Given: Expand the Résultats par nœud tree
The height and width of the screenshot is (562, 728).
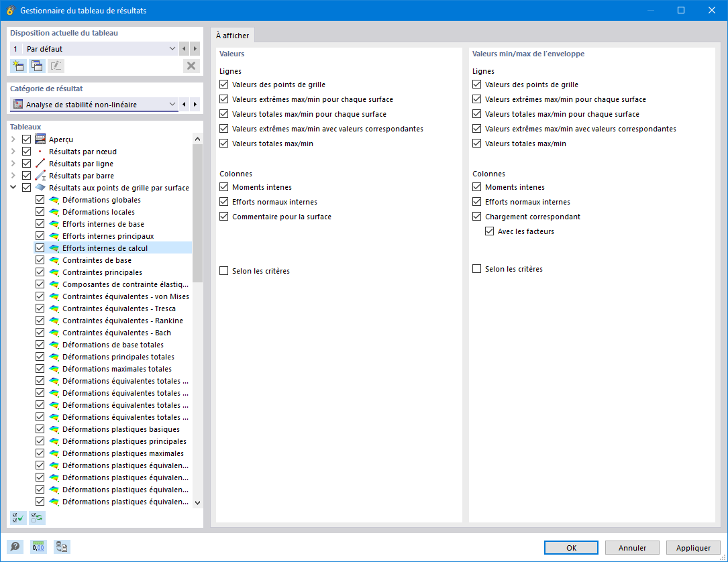Looking at the screenshot, I should (13, 152).
